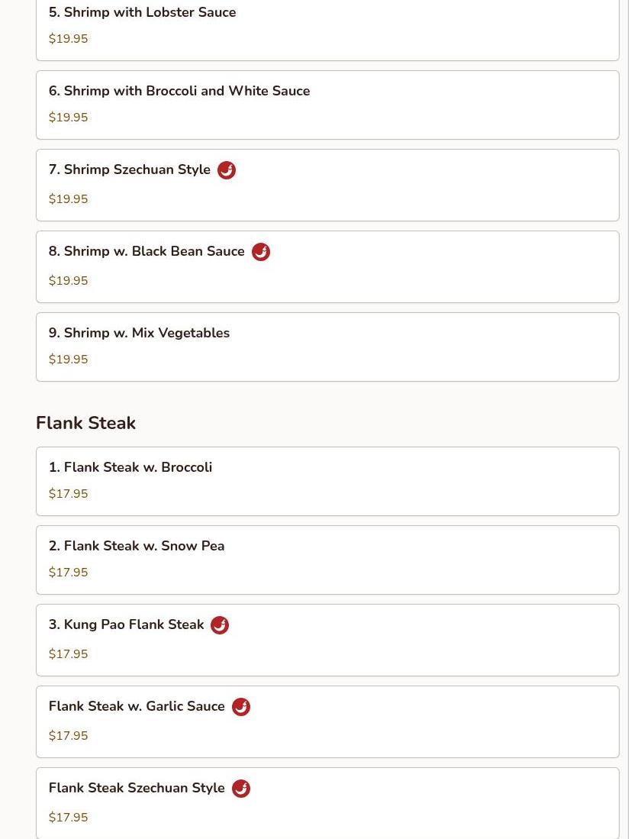The image size is (644, 839).
Task: Click $17.95 price under Flank Steak w. Broccoli
Action: pos(69,493)
